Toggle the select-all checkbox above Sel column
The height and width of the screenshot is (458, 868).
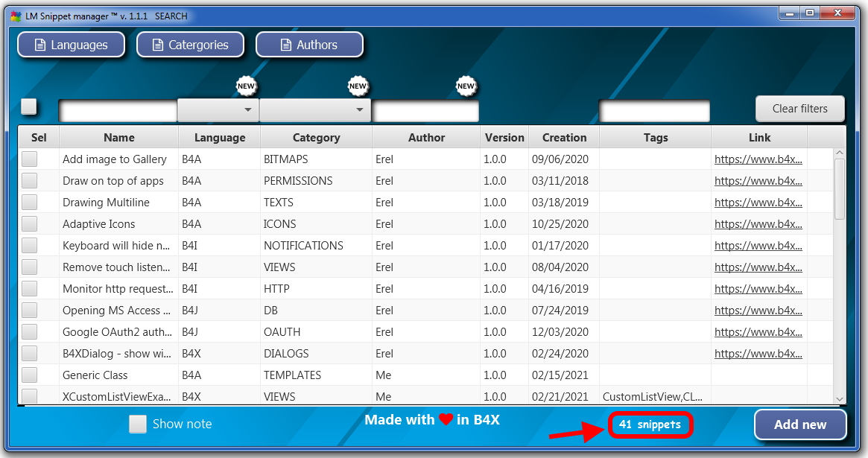pos(29,106)
